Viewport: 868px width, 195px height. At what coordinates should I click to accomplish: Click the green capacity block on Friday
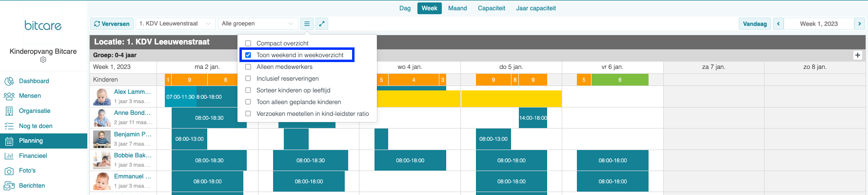tap(620, 80)
